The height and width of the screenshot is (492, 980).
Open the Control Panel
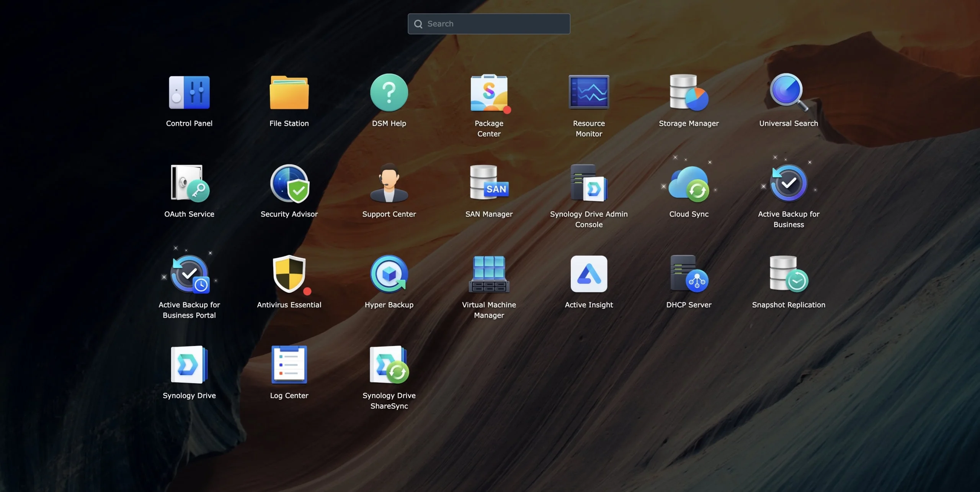pos(189,92)
